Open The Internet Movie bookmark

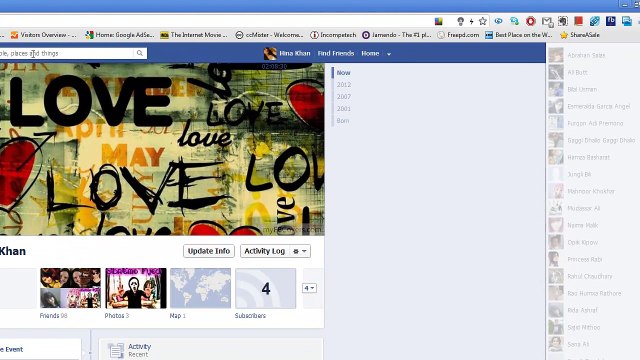point(194,35)
